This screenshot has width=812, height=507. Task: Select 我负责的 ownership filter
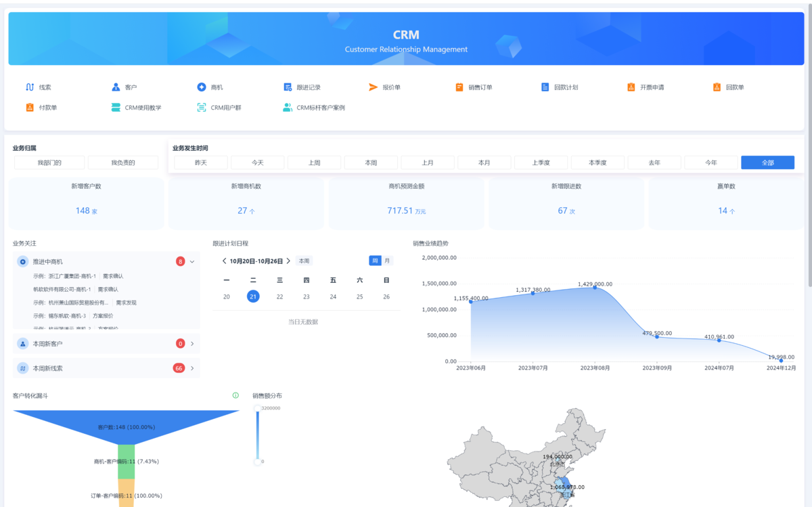click(x=123, y=162)
